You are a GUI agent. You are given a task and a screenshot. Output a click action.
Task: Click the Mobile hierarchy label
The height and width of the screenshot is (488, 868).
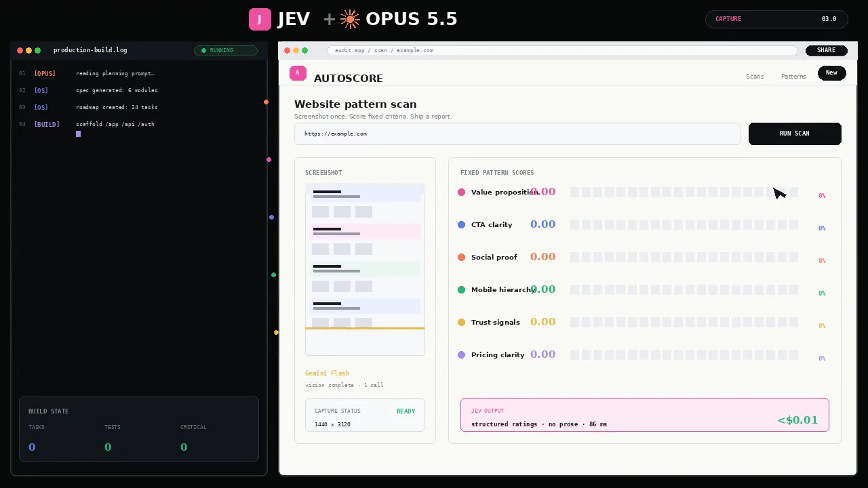tap(504, 290)
